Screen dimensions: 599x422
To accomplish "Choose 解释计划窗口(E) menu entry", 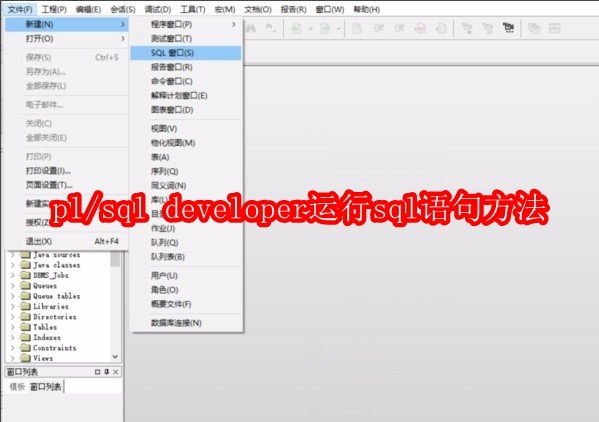I will [186, 95].
